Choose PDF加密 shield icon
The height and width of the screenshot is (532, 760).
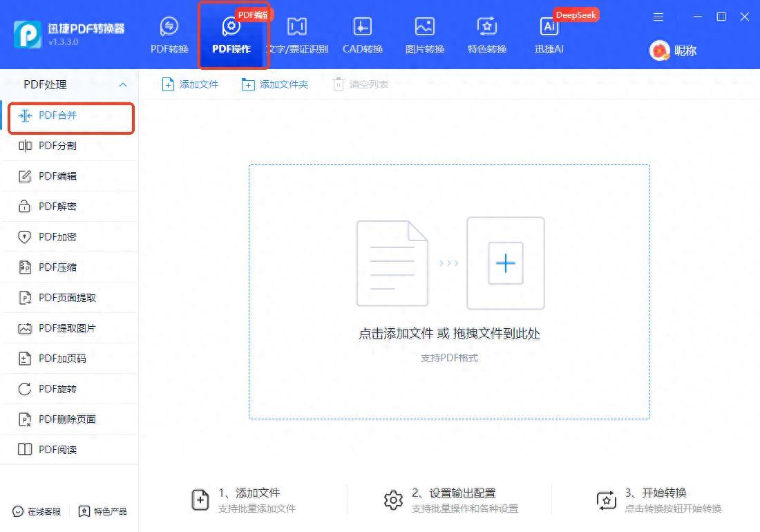point(25,237)
